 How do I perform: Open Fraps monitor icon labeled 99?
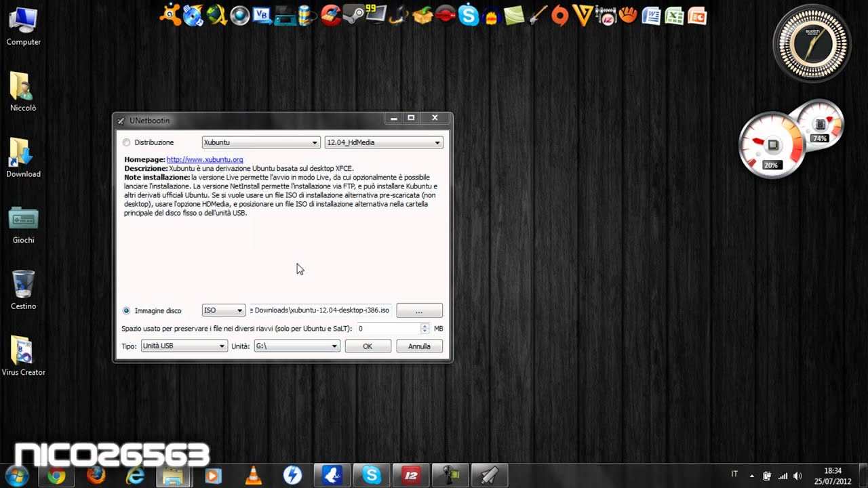(x=376, y=15)
